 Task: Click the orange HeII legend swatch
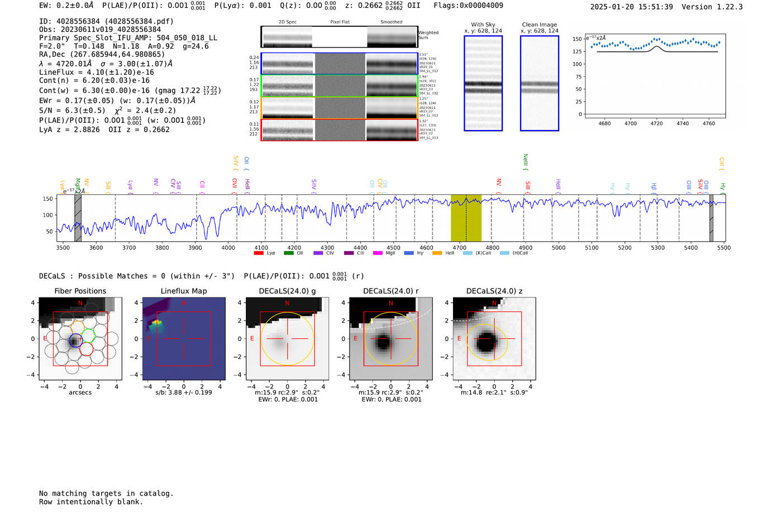coord(437,253)
